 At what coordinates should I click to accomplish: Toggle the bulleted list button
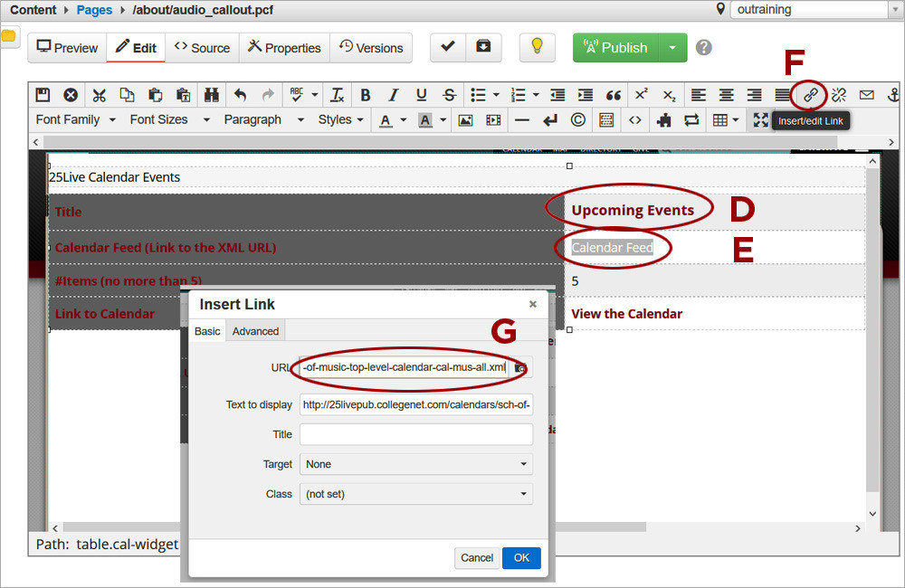tap(478, 95)
